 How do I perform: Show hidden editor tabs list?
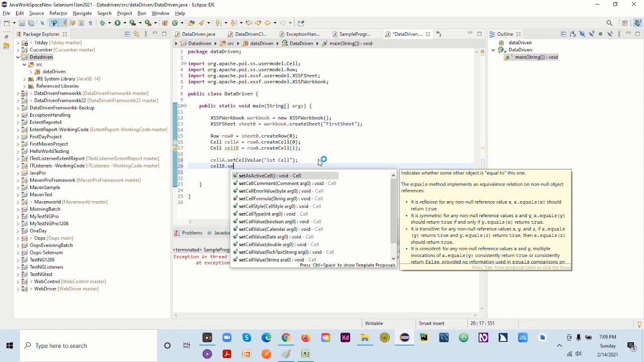438,34
